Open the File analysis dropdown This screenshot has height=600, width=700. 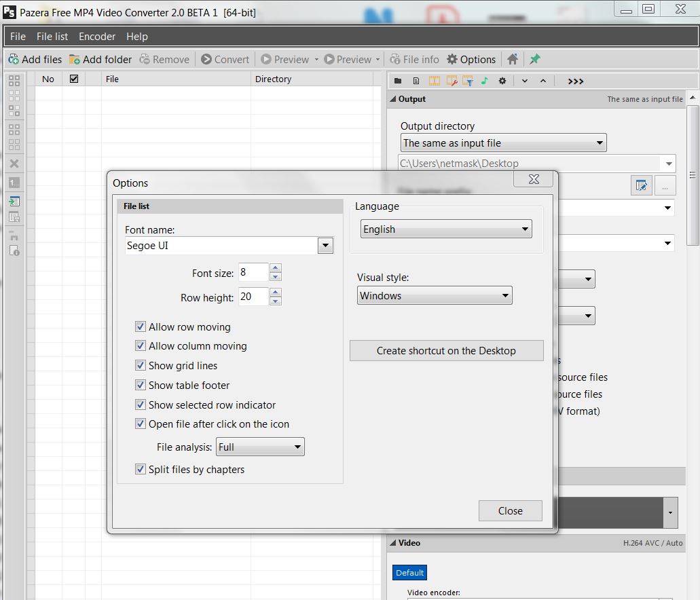point(260,447)
